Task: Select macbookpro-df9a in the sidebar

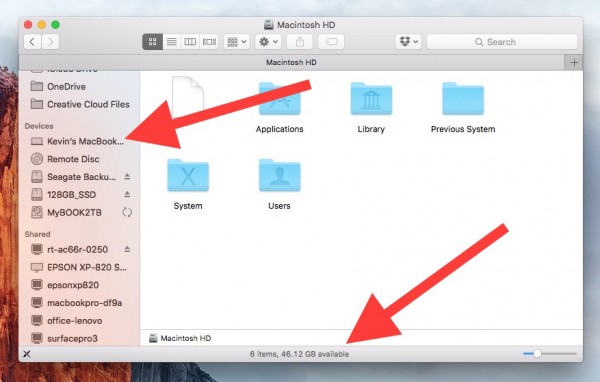Action: click(78, 303)
